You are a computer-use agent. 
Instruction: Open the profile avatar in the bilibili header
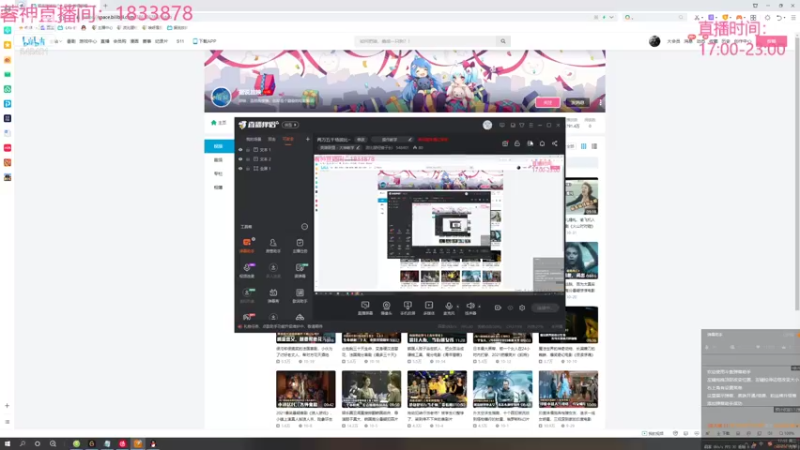pyautogui.click(x=655, y=41)
